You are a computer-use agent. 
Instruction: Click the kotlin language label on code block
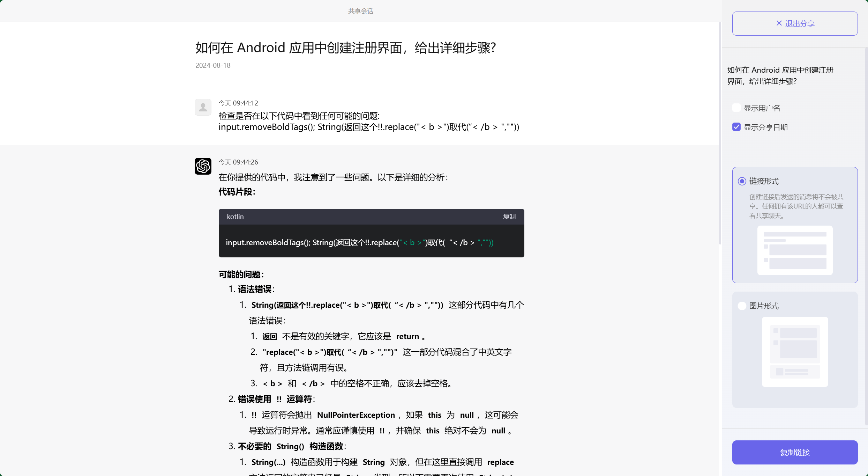coord(235,217)
